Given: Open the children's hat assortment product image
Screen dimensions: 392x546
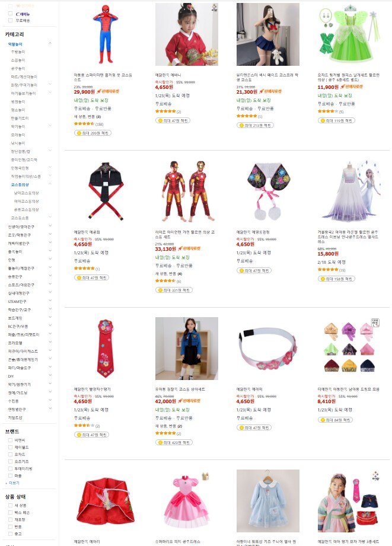Looking at the screenshot, I should click(x=349, y=348).
